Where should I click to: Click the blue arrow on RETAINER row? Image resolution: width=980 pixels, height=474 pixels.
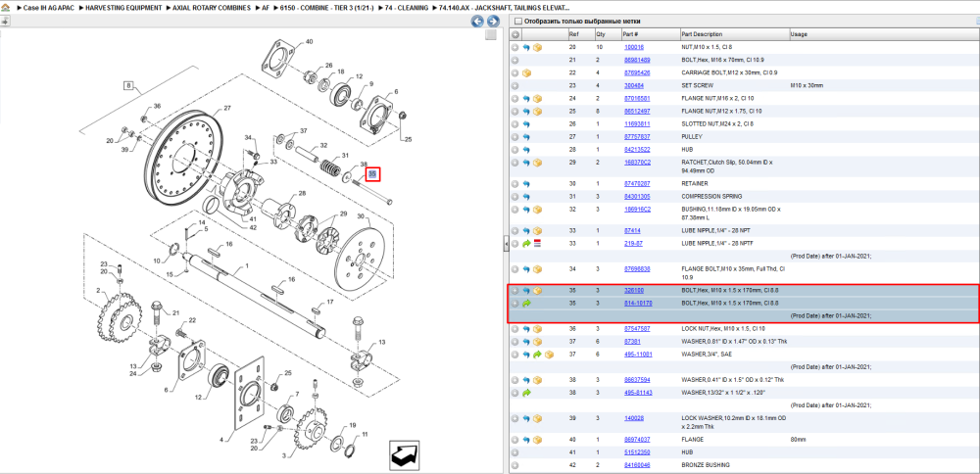click(x=526, y=184)
